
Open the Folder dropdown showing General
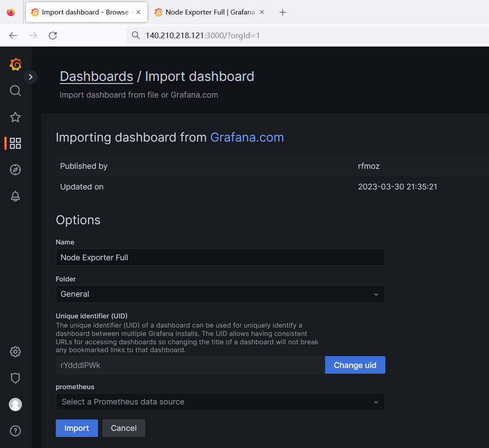coord(220,294)
